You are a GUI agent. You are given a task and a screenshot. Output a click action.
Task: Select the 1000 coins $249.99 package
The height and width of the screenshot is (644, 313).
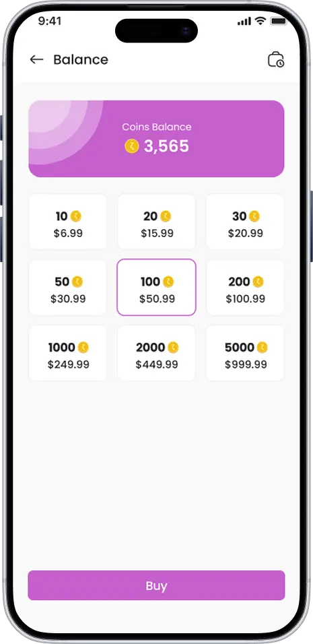[68, 353]
